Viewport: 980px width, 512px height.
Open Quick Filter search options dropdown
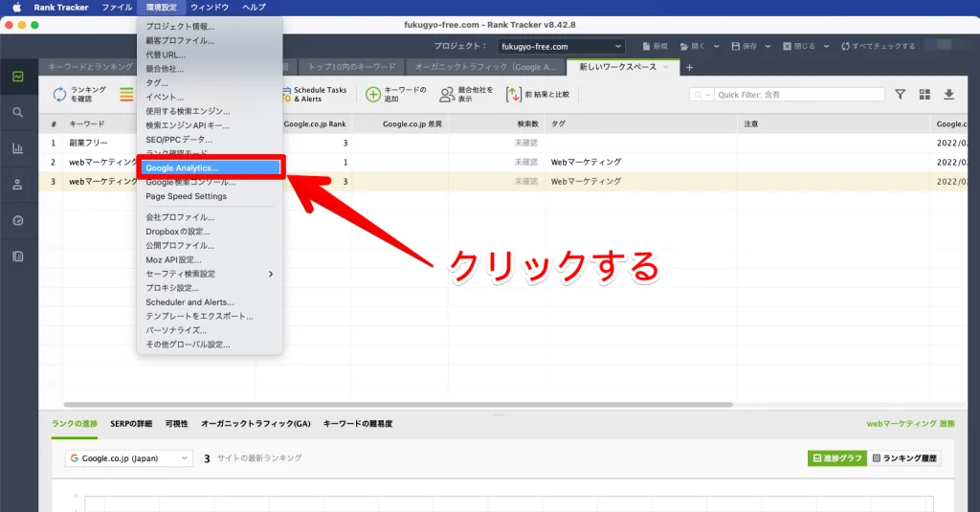click(702, 95)
